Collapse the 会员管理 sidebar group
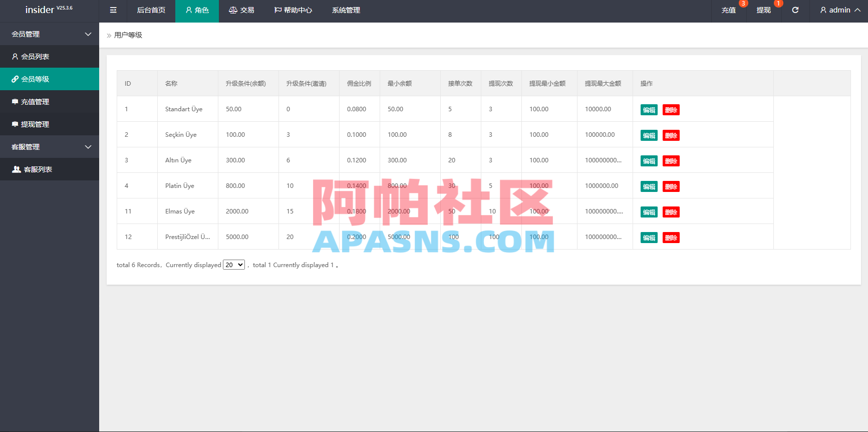The height and width of the screenshot is (432, 868). pos(50,34)
